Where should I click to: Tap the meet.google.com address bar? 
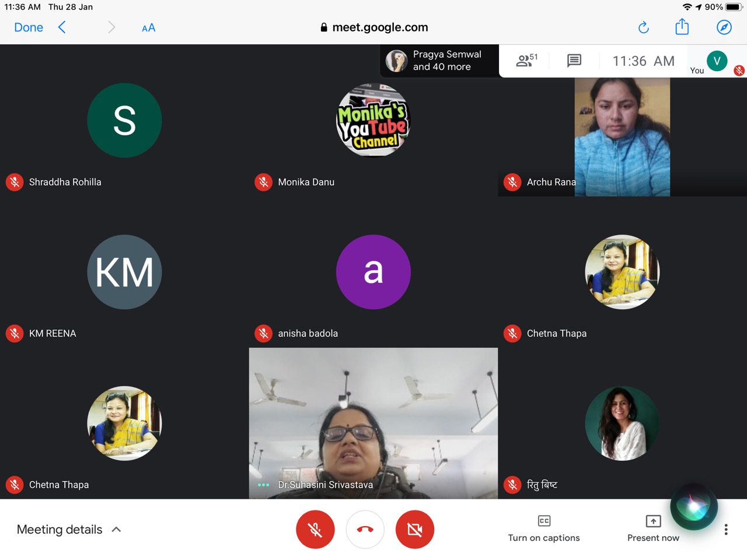pos(374,27)
